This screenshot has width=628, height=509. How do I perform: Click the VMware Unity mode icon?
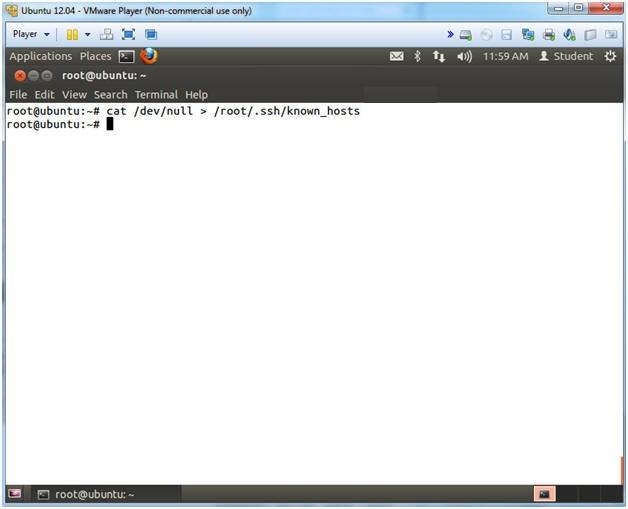(x=151, y=34)
